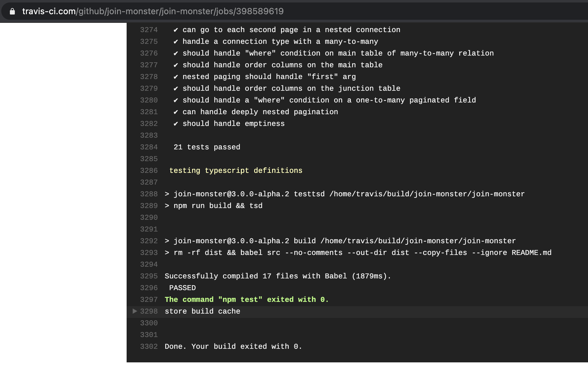The width and height of the screenshot is (588, 392).
Task: Click the '"where" condition on a one-to-many paginated field' line
Action: point(325,100)
